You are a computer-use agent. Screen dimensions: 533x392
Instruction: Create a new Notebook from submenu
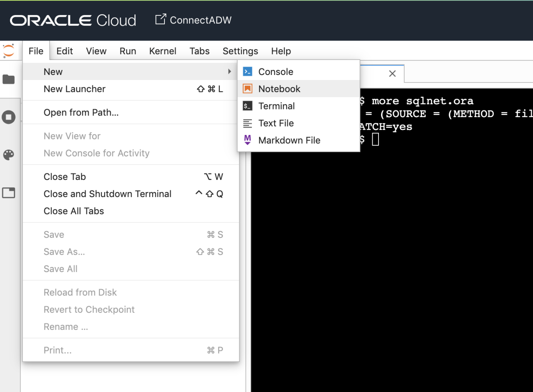[299, 89]
